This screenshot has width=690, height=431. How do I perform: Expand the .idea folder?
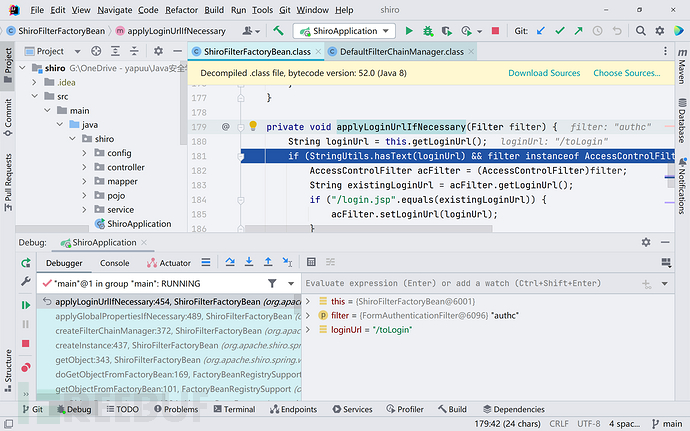(x=34, y=82)
